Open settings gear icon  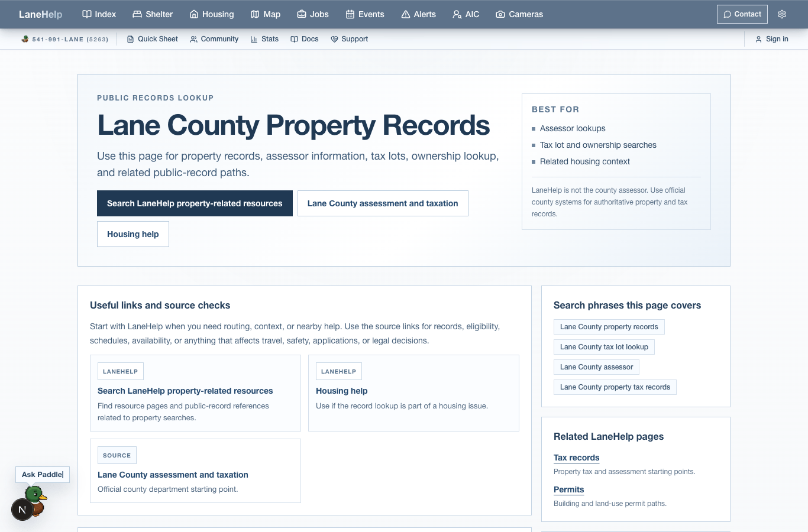point(782,14)
